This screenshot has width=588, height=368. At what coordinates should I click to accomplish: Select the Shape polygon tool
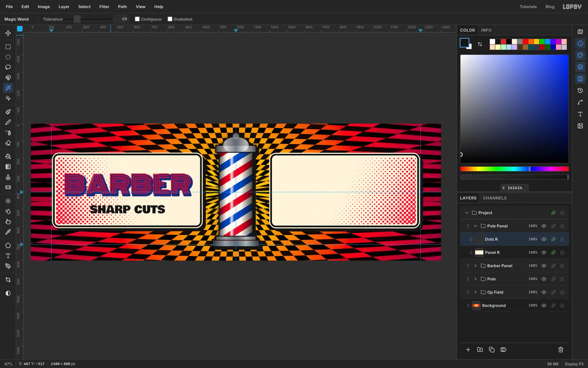(8, 245)
